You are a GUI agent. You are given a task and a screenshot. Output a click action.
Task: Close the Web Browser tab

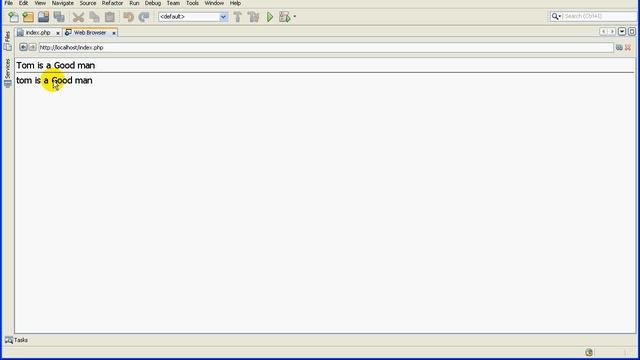point(114,33)
